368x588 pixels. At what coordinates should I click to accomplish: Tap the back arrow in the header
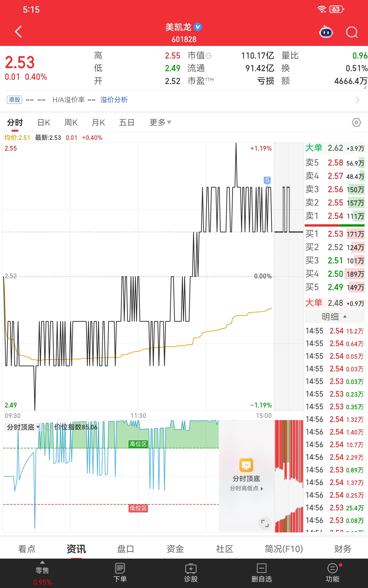18,32
